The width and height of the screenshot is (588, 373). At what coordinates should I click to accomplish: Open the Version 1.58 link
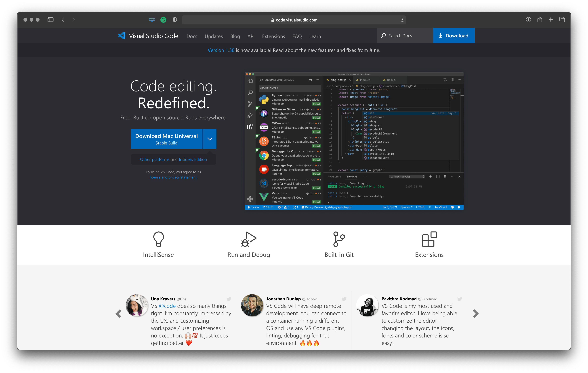[221, 50]
